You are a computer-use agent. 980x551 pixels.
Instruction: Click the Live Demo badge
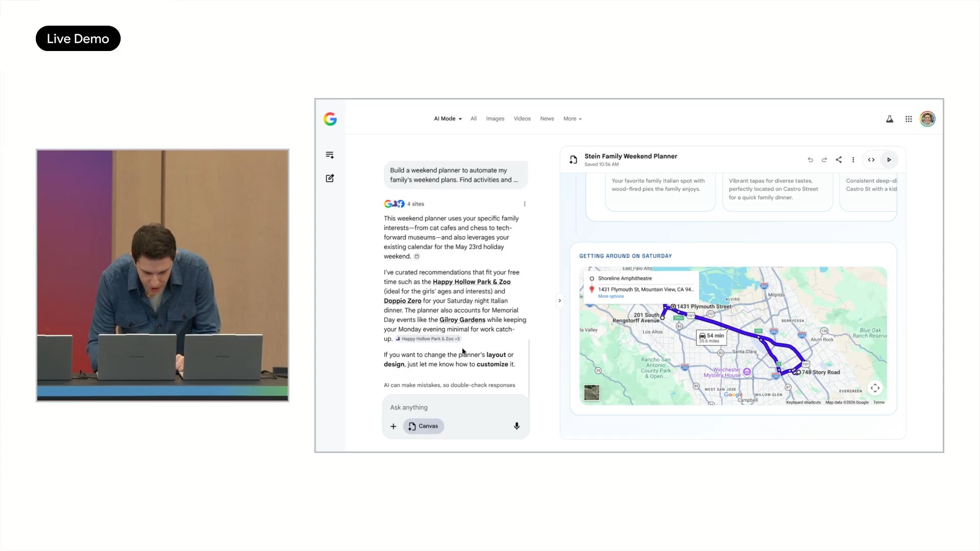(x=78, y=38)
